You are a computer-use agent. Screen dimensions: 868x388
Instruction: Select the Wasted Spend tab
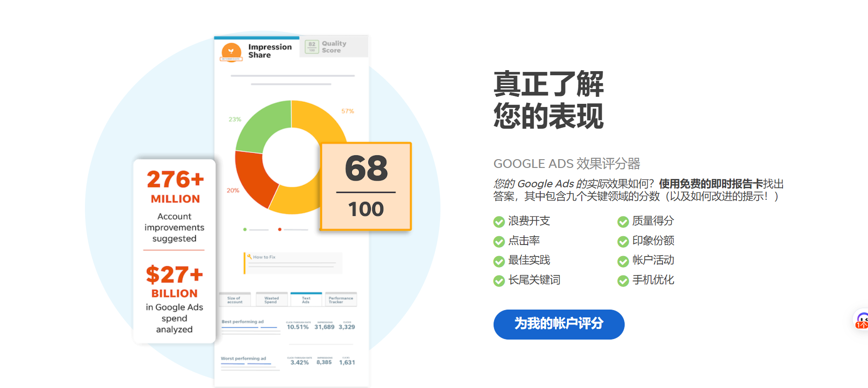(x=271, y=300)
